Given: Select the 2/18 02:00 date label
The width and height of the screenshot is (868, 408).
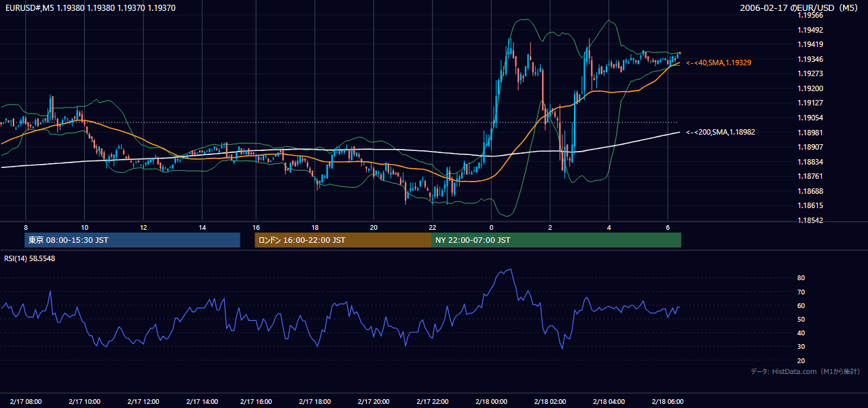Looking at the screenshot, I should coord(550,402).
